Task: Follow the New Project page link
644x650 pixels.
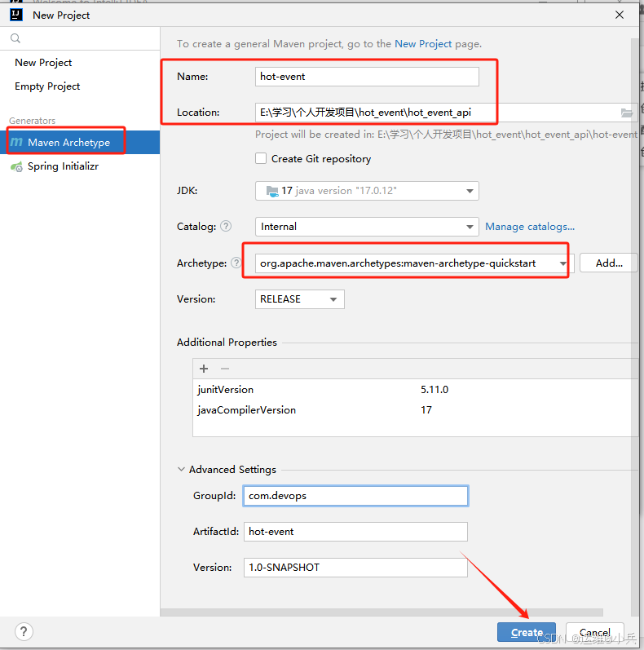Action: (x=423, y=44)
